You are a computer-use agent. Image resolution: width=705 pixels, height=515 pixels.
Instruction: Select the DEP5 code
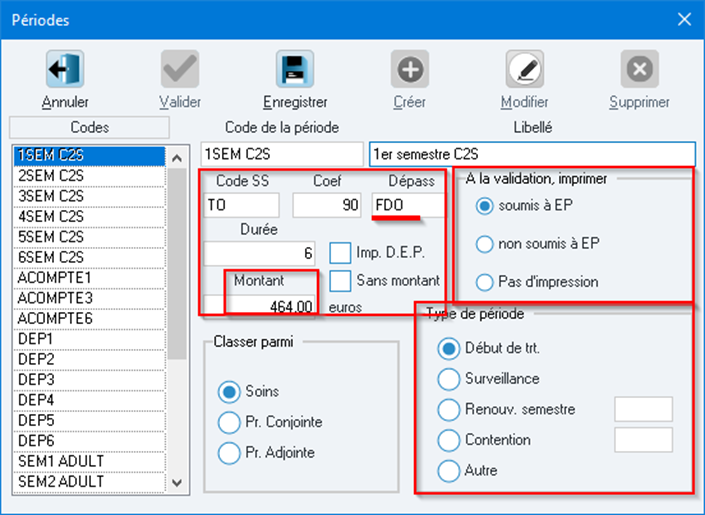pyautogui.click(x=89, y=420)
